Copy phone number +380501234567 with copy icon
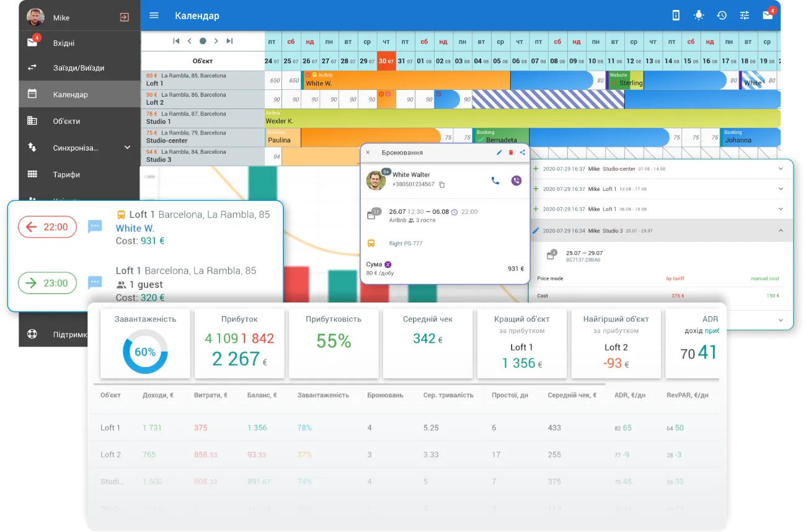Image resolution: width=806 pixels, height=532 pixels. pos(442,185)
